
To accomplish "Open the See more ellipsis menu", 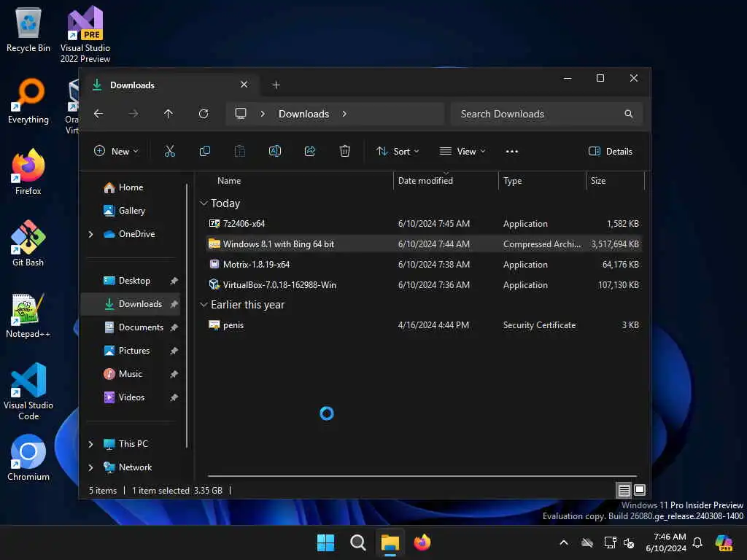I will point(511,152).
